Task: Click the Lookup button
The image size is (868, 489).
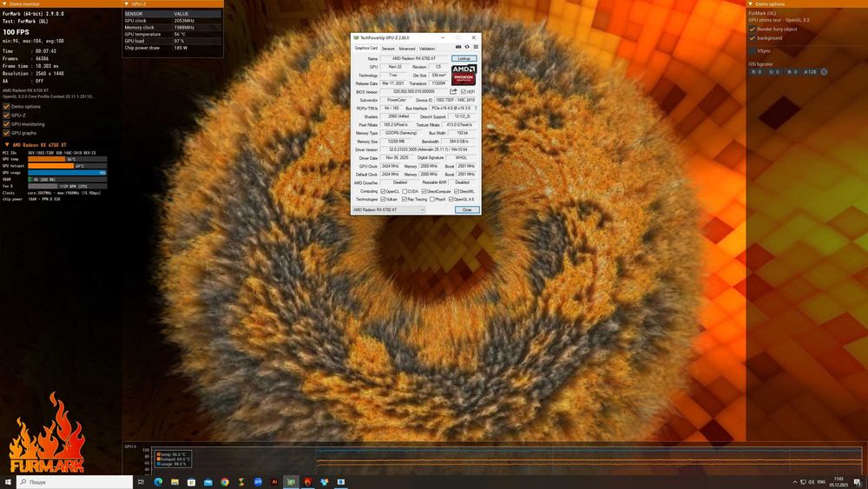Action: coord(464,58)
